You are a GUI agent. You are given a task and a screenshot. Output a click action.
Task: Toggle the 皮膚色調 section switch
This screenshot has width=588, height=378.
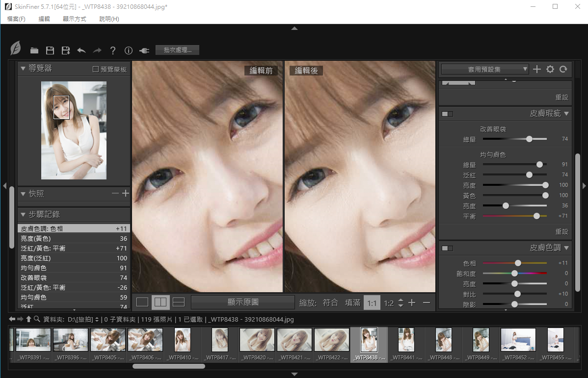tap(447, 249)
